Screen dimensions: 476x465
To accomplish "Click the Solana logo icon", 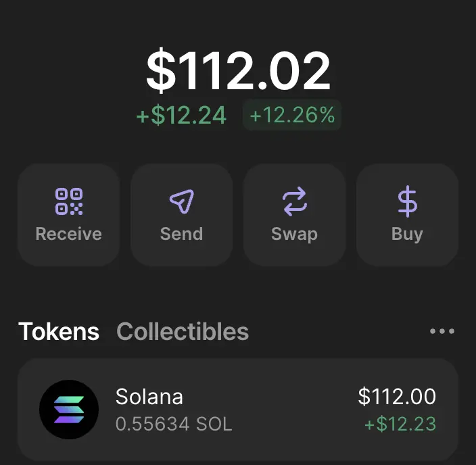I will point(69,409).
